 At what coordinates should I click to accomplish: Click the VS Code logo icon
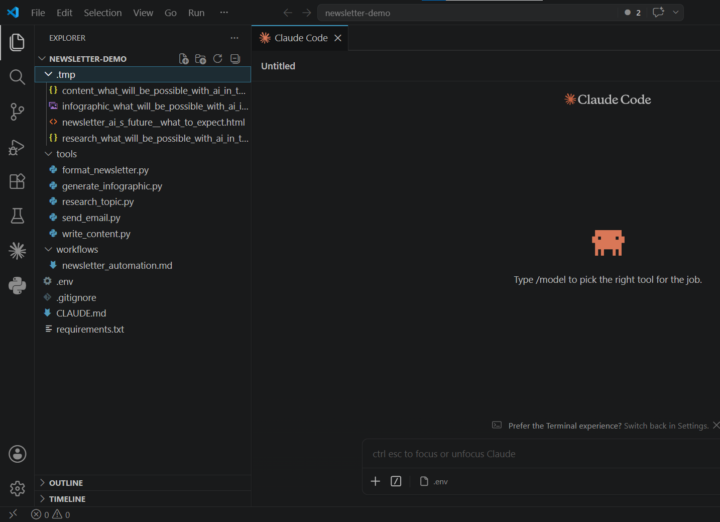click(x=13, y=12)
